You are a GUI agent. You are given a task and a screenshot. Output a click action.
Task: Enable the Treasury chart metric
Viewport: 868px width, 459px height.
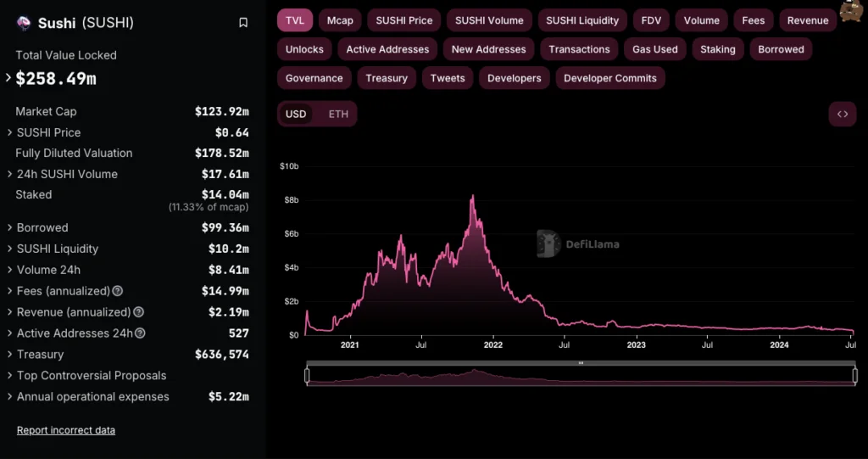(x=387, y=78)
